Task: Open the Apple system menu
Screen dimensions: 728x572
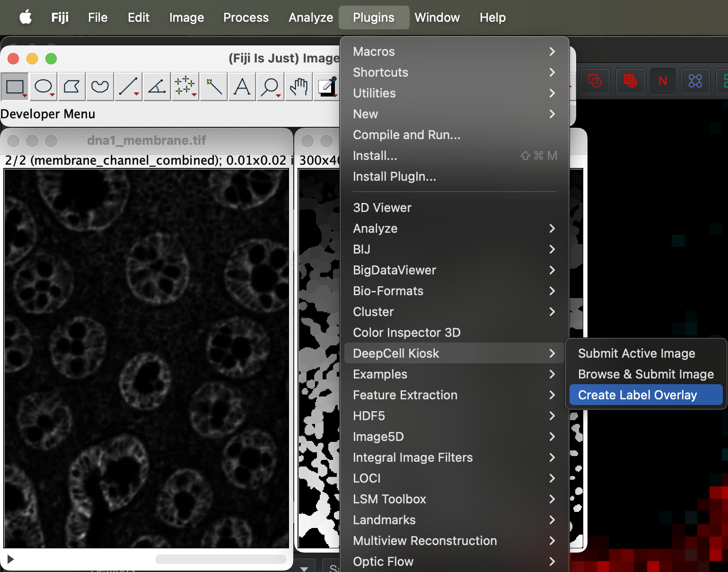Action: tap(26, 18)
